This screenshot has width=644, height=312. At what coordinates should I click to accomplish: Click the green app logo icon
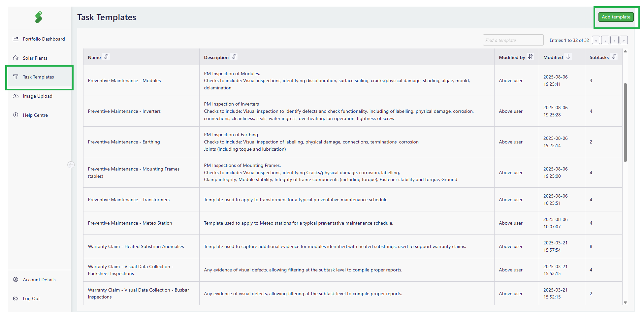(x=39, y=17)
